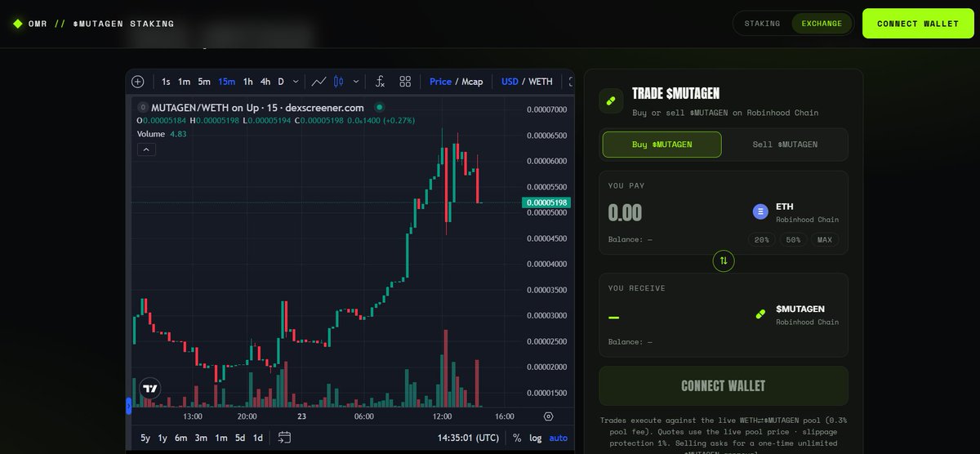Select the Buy $MUTAGEN option
Image resolution: width=980 pixels, height=454 pixels.
(x=662, y=145)
